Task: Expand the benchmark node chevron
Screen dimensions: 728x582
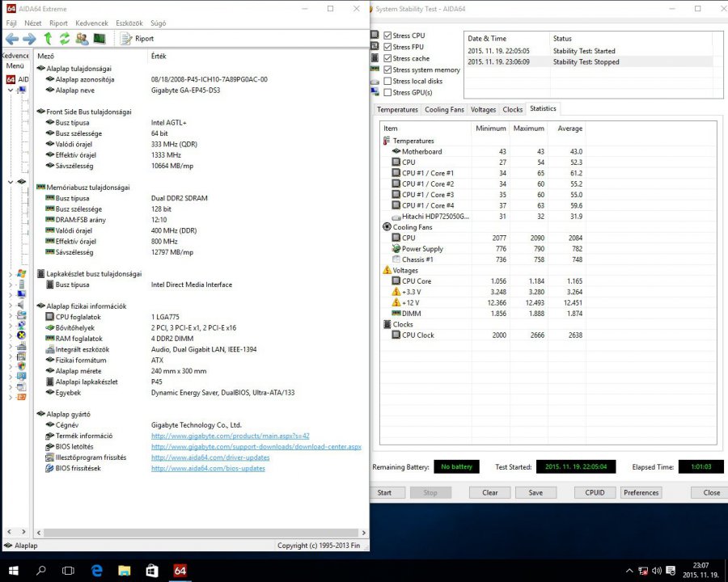Action: click(11, 397)
